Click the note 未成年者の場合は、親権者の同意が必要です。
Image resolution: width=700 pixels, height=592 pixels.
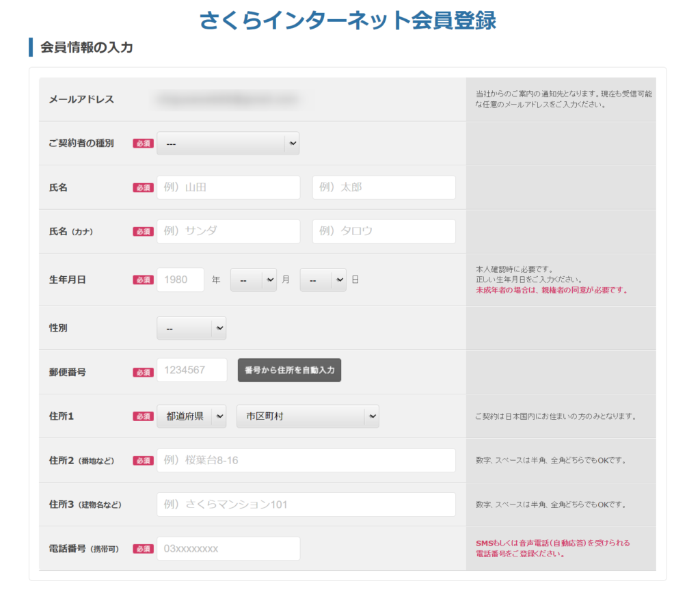552,291
